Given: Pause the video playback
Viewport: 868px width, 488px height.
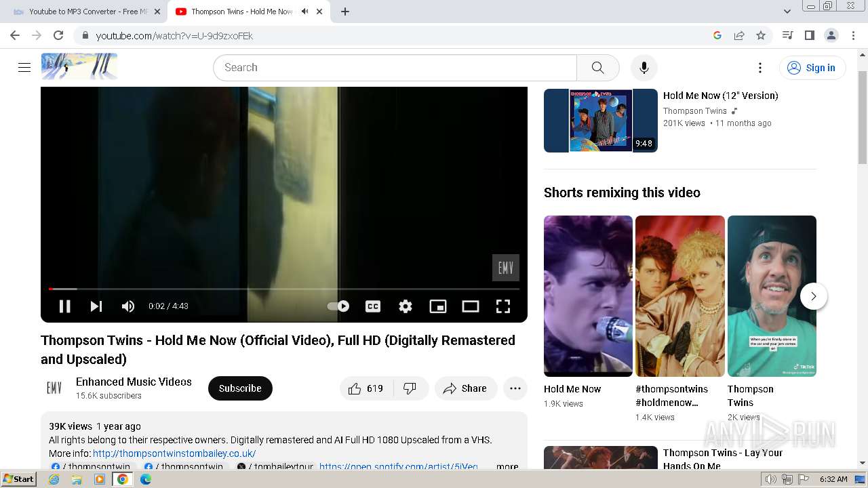Looking at the screenshot, I should tap(65, 306).
